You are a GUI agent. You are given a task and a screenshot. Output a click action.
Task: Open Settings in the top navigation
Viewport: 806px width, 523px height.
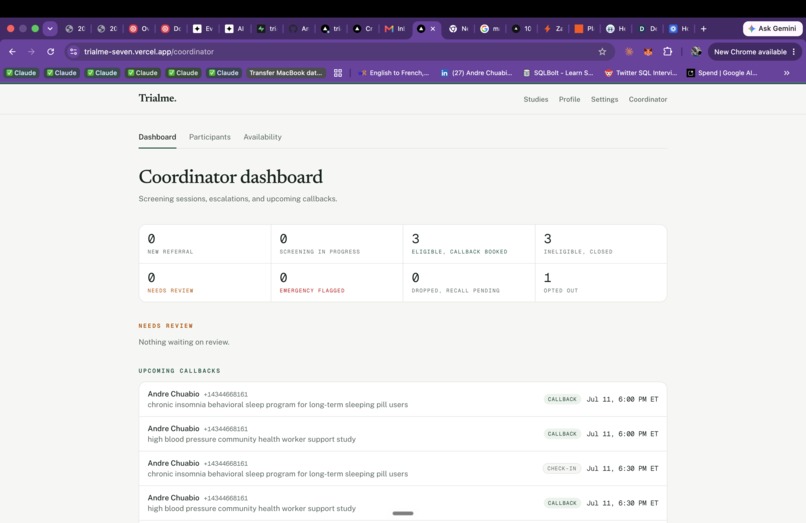604,99
